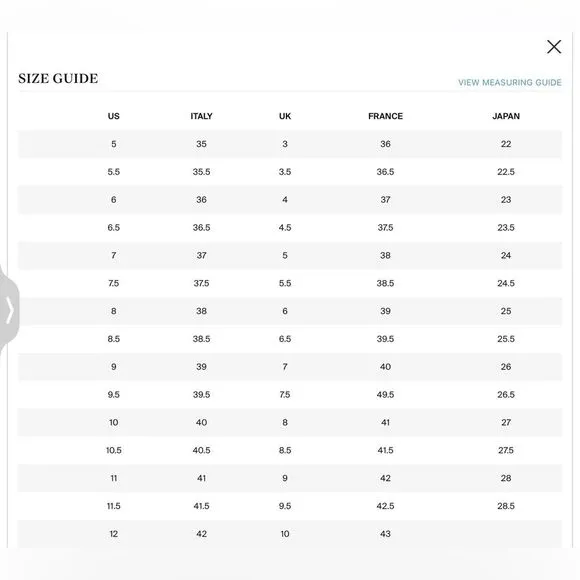Click the UK column header

coord(285,116)
